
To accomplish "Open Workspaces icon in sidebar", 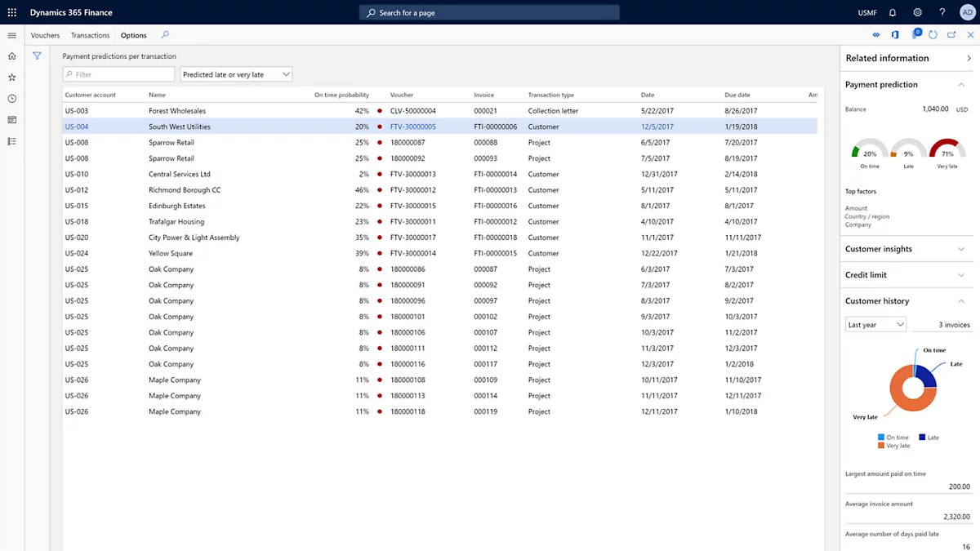I will point(11,120).
